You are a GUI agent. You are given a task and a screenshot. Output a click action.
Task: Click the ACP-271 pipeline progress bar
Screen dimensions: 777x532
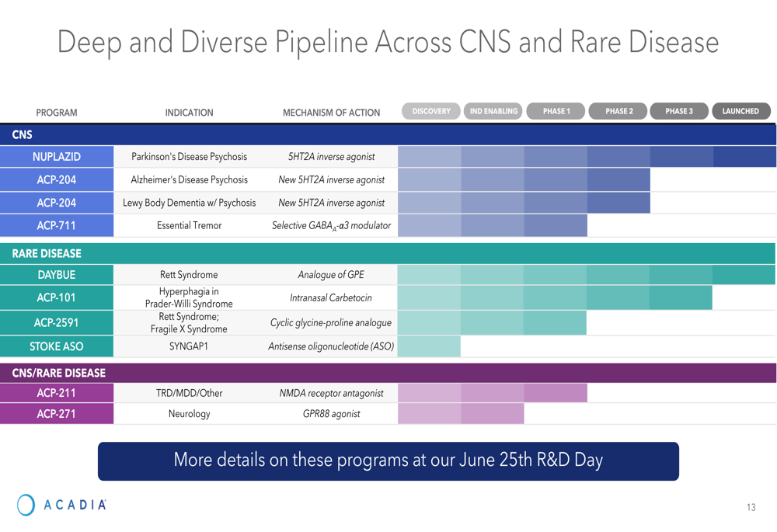[x=461, y=414]
